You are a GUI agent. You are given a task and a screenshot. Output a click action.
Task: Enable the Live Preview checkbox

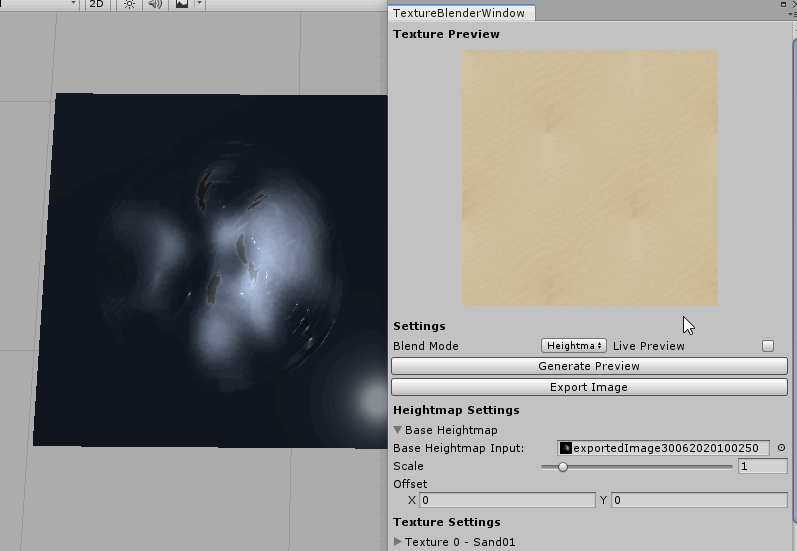(768, 346)
